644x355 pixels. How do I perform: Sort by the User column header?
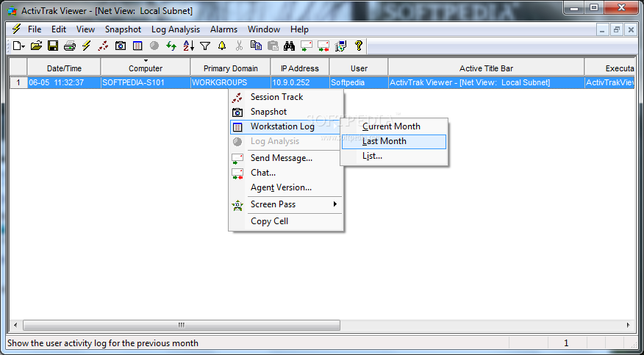[359, 68]
